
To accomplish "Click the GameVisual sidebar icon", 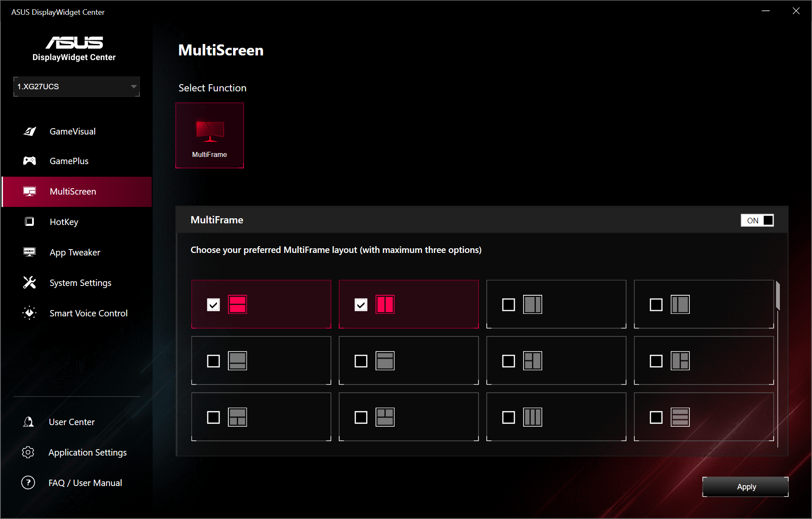I will tap(30, 132).
